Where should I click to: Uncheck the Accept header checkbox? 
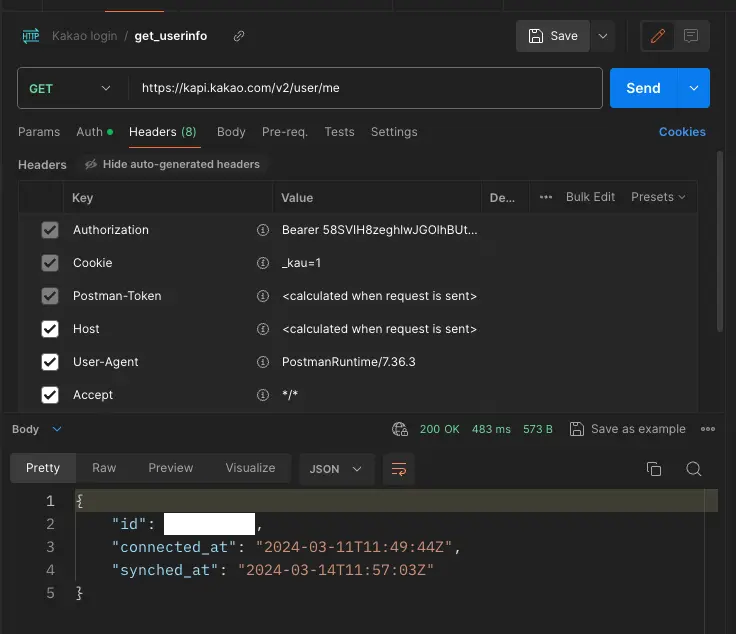[x=50, y=395]
